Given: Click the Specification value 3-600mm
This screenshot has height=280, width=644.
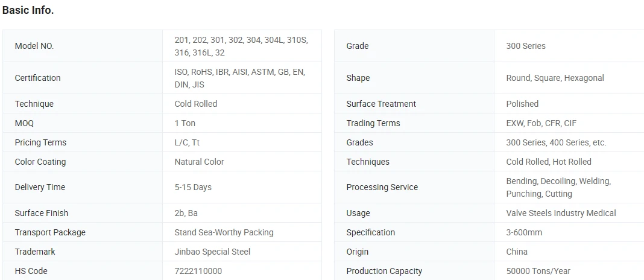Looking at the screenshot, I should coord(524,233).
